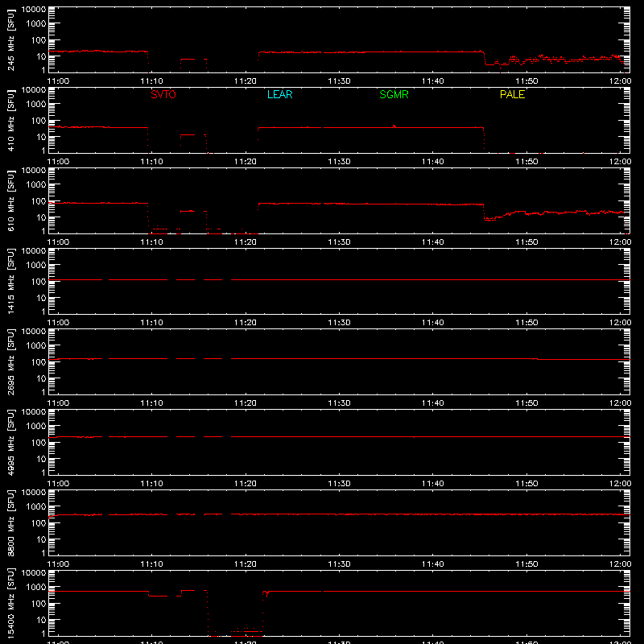Screen dimensions: 644x644
Task: Click 11:30 time label under 245 MHz plot
Action: [339, 81]
